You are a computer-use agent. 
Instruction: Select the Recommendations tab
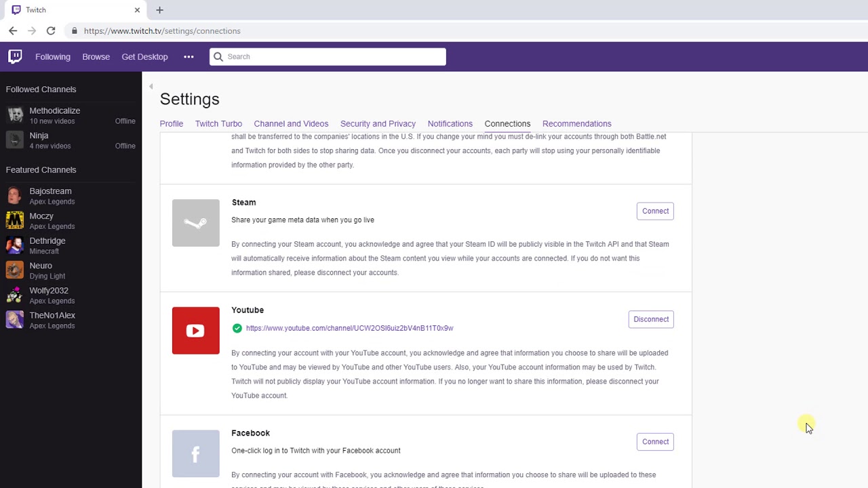point(576,123)
